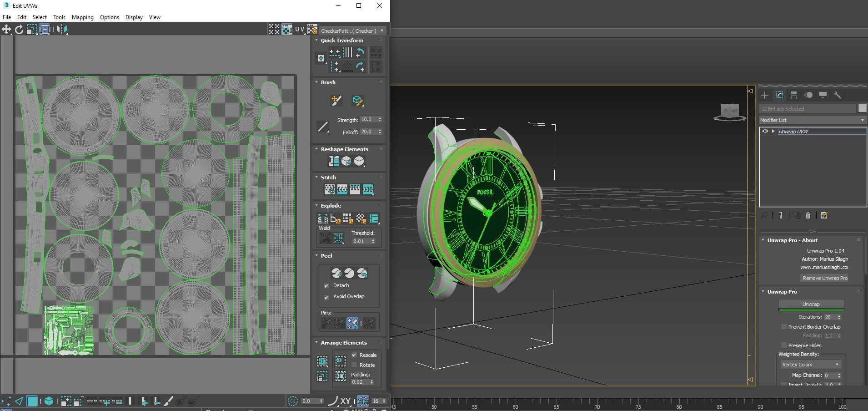Click Rotate 90 counter-clockwise in Quick Transform

pyautogui.click(x=360, y=52)
